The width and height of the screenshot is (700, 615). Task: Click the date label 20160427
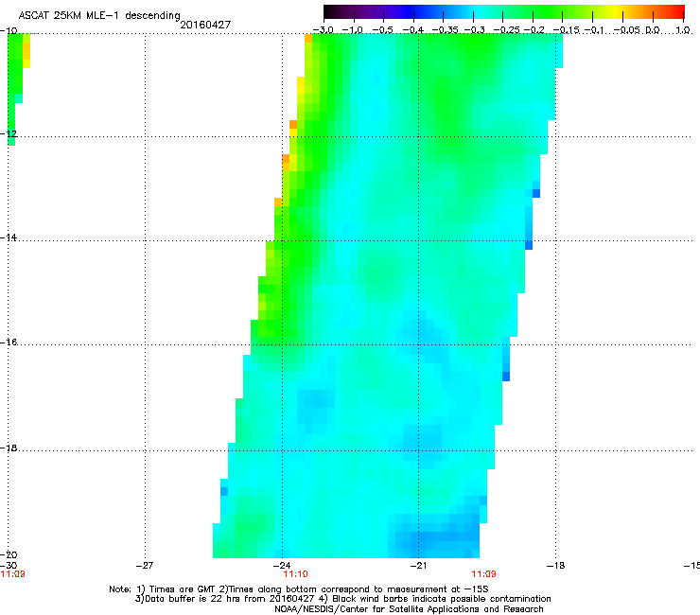[x=205, y=25]
